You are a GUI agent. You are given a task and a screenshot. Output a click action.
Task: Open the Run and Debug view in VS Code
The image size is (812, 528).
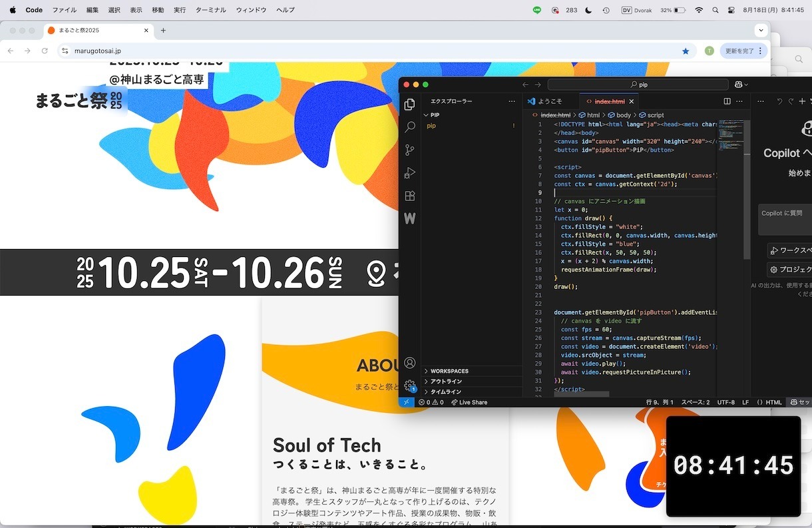tap(410, 173)
